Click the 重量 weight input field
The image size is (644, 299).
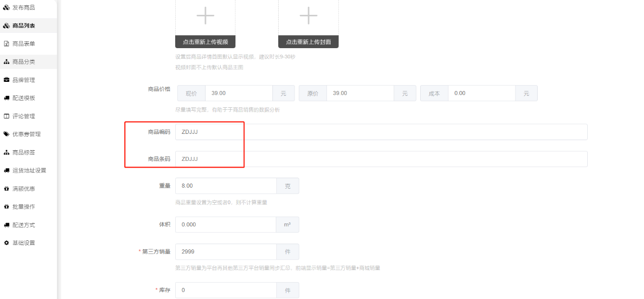point(226,186)
